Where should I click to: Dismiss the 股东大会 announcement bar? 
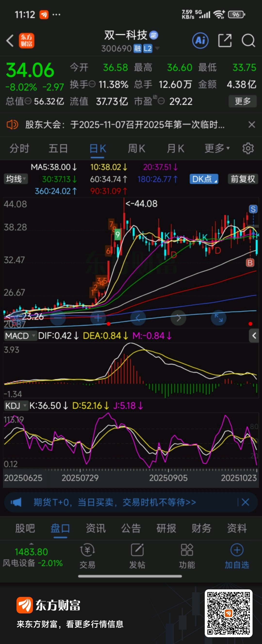click(252, 125)
